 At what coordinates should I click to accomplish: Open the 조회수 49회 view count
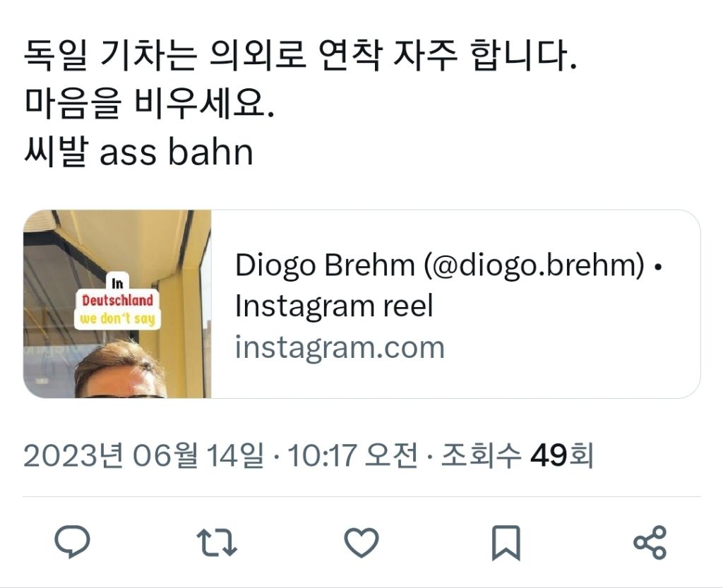point(518,455)
